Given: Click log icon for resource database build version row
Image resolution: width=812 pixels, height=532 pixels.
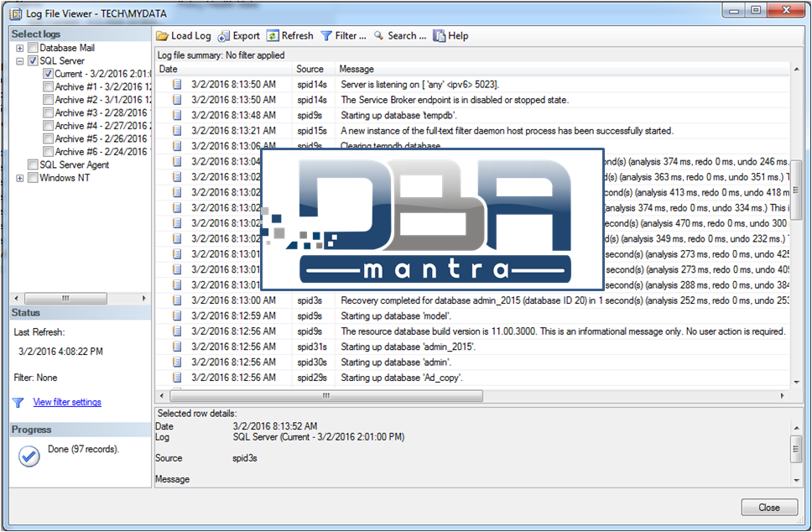Looking at the screenshot, I should (x=177, y=331).
